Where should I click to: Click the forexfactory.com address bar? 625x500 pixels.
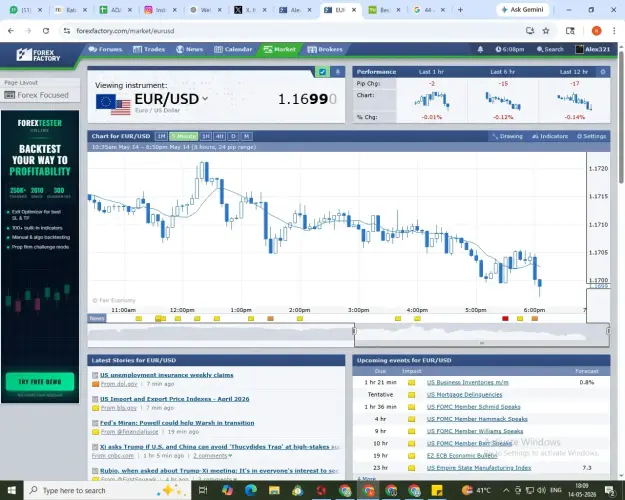coord(125,31)
